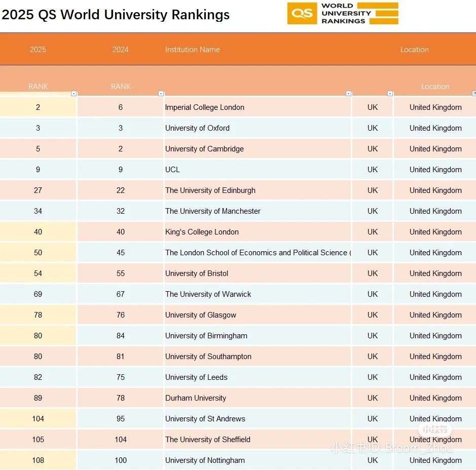Screen dimensions: 476x470
Task: Click the University of Oxford entry
Action: click(x=197, y=128)
